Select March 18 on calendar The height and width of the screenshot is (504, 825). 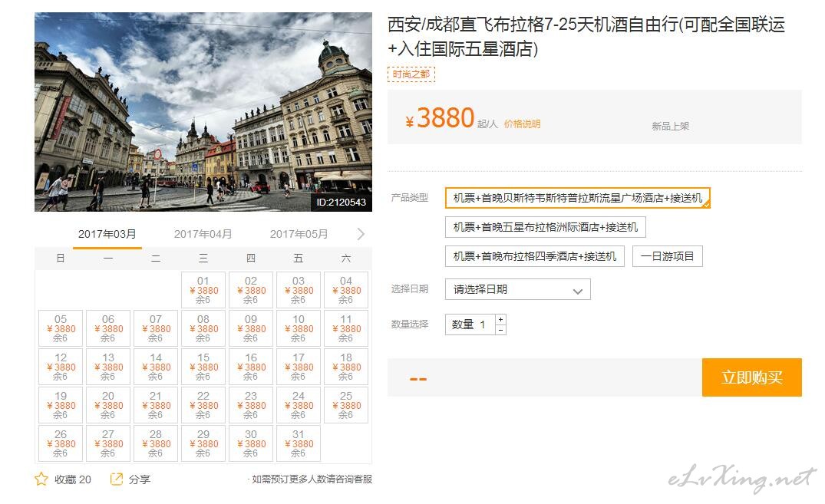pos(345,367)
